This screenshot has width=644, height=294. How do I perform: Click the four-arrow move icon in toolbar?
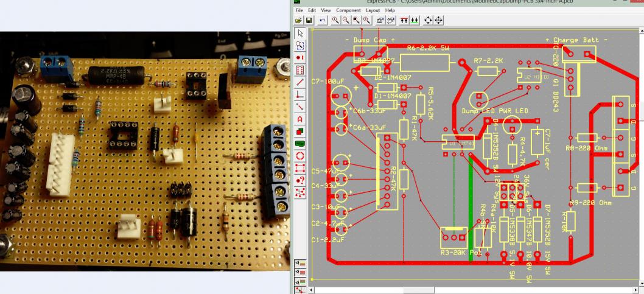[429, 20]
